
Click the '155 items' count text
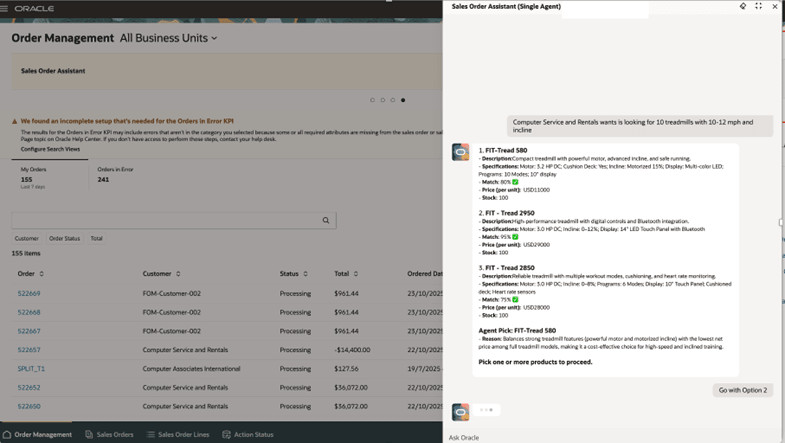click(26, 253)
